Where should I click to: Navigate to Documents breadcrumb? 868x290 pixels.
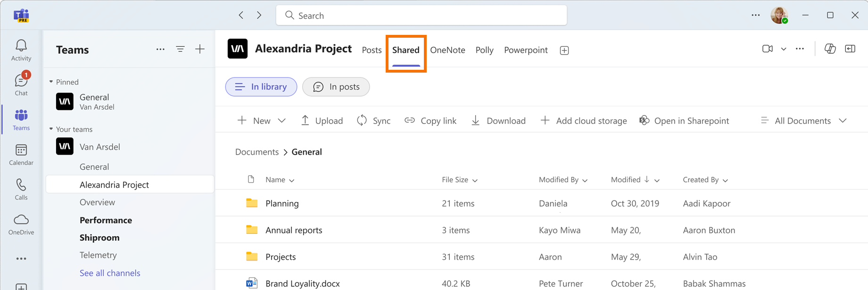pos(257,152)
